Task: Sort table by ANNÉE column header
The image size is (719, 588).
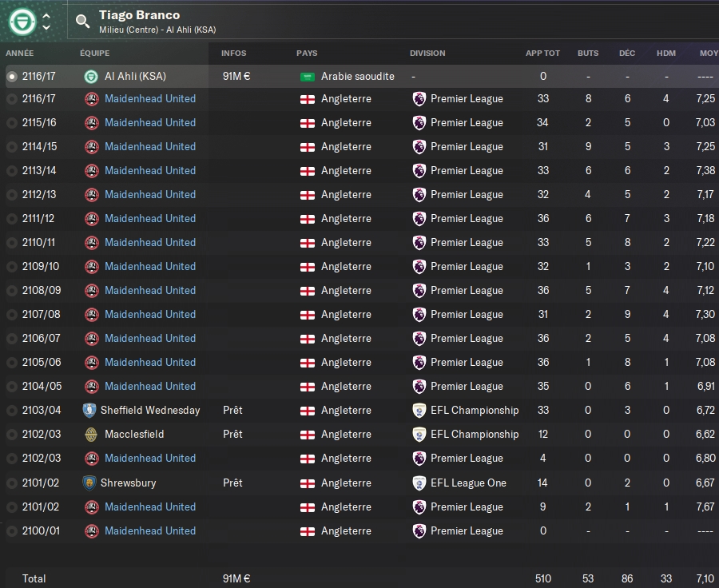Action: pos(20,54)
